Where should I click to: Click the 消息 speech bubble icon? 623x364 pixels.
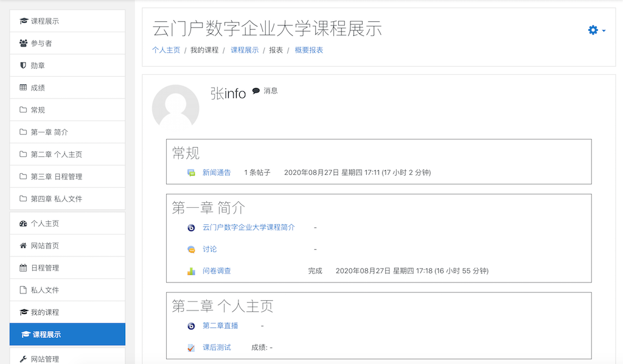click(x=256, y=91)
